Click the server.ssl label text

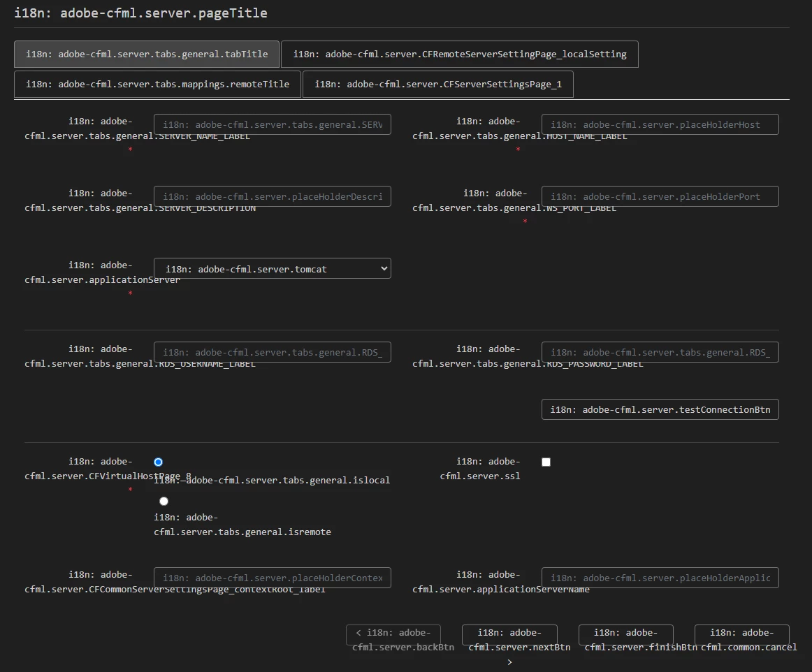(x=480, y=469)
